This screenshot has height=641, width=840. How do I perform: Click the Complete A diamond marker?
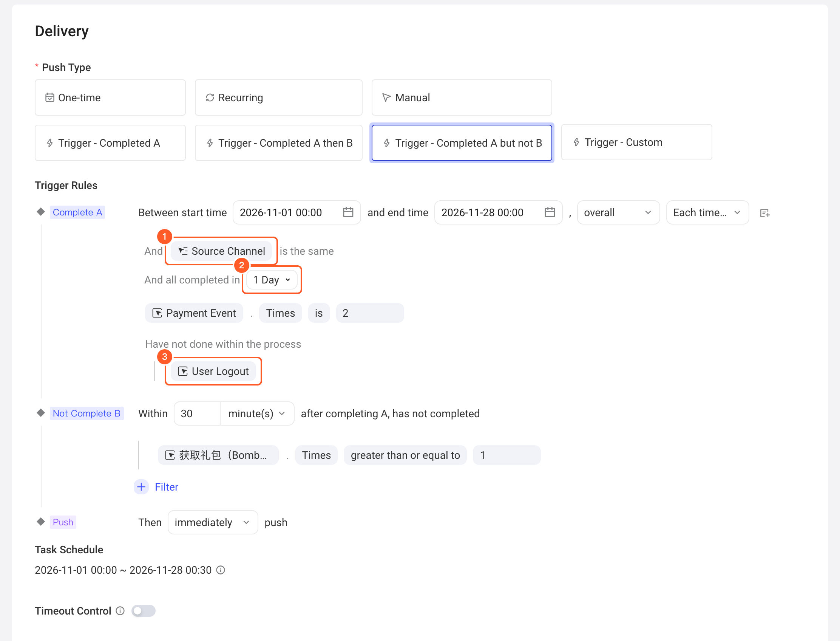tap(41, 212)
